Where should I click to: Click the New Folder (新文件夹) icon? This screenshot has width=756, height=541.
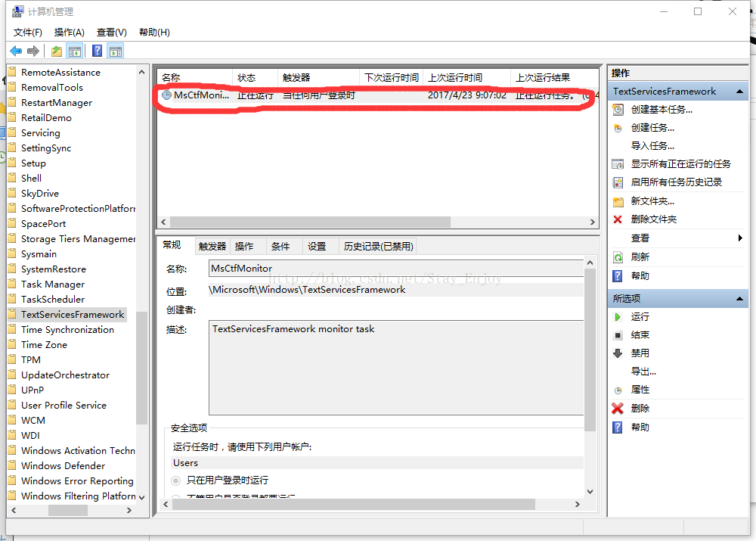point(618,201)
